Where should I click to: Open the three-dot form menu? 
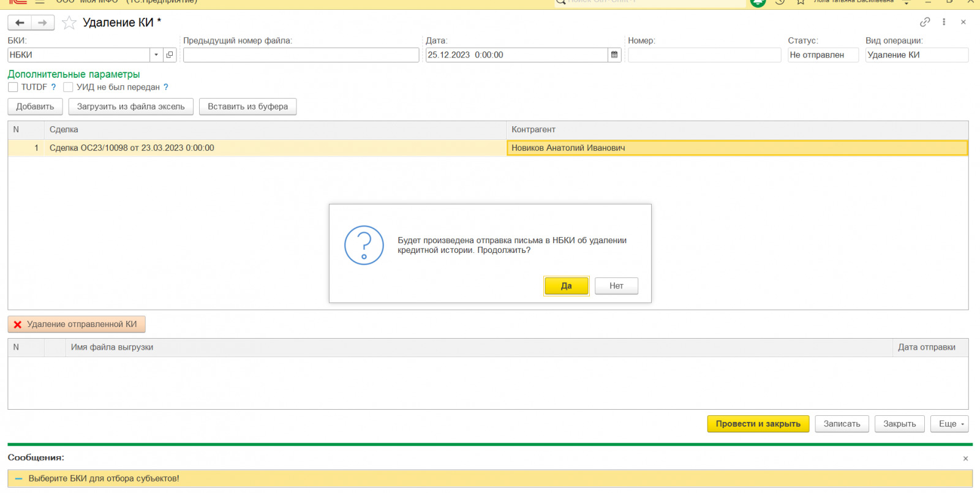tap(944, 22)
